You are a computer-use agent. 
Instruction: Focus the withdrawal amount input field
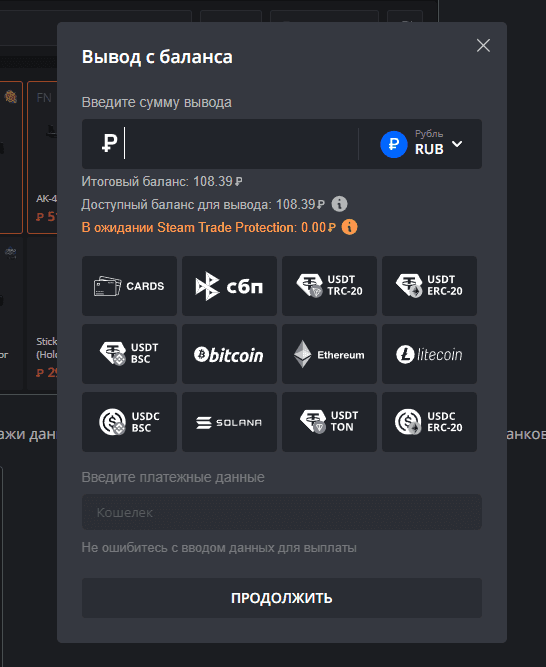[x=220, y=144]
